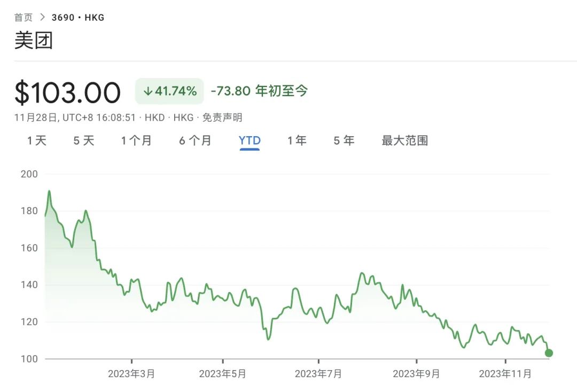Click the green endpoint dot on the chart
577x392 pixels.
pyautogui.click(x=548, y=353)
